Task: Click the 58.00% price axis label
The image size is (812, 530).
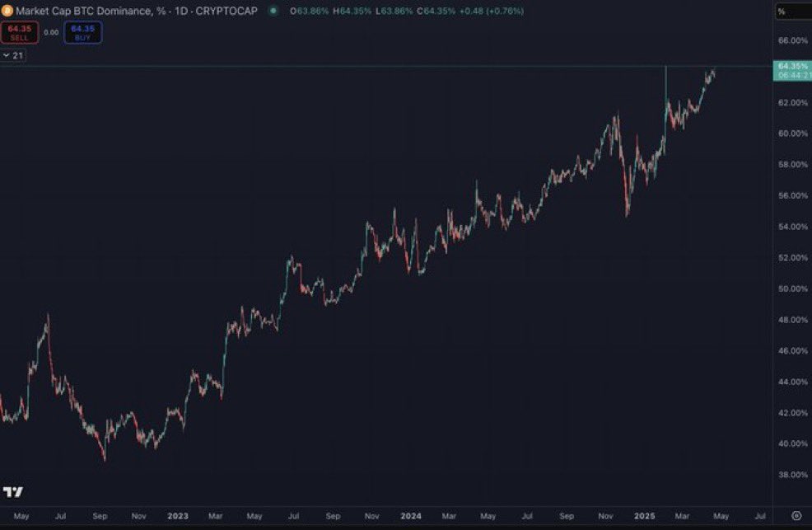Action: point(792,164)
